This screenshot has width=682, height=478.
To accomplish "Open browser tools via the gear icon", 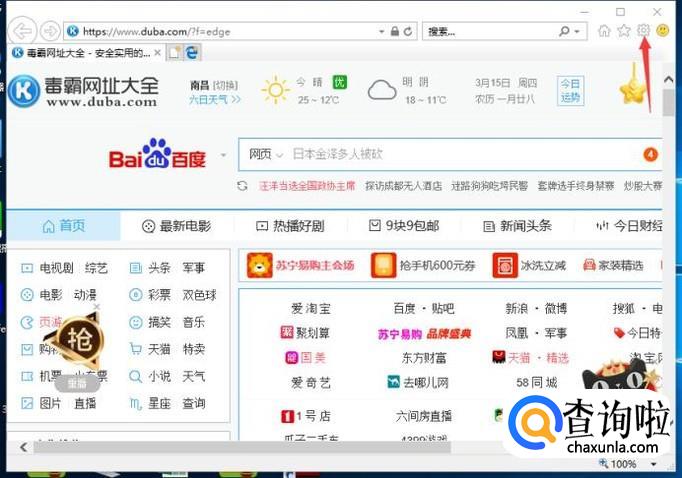I will (643, 30).
